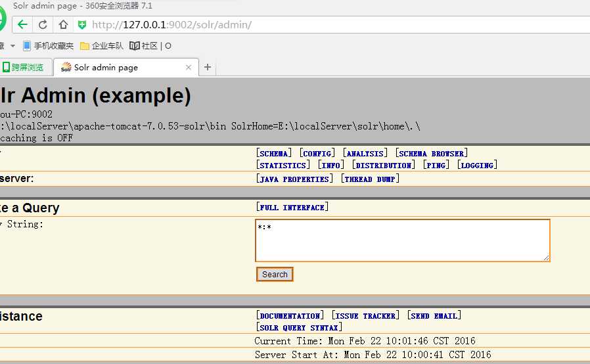This screenshot has height=364, width=590.
Task: Click the Server Start At text line
Action: pyautogui.click(x=373, y=355)
